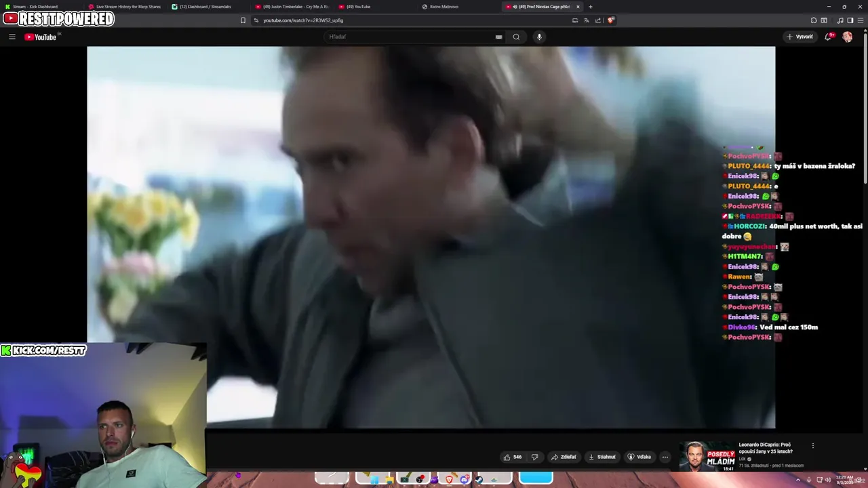Open the options menu for Leonardo DiCaprio video
868x488 pixels.
(x=813, y=445)
